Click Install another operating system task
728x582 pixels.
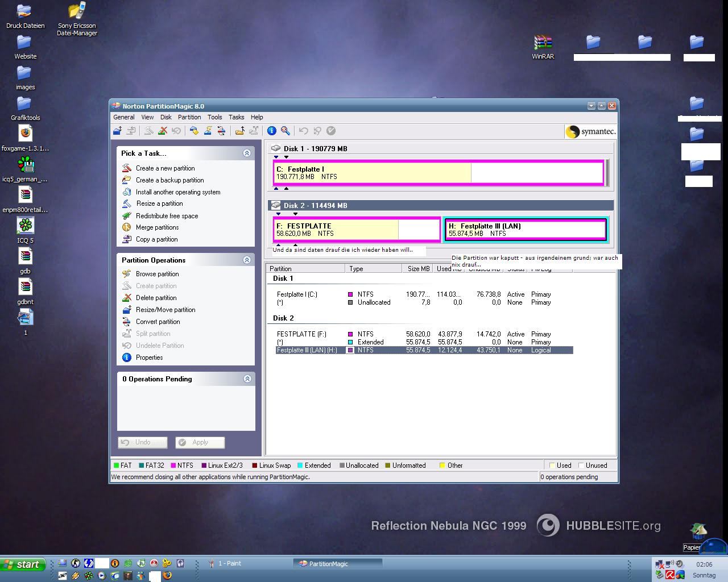(x=171, y=192)
